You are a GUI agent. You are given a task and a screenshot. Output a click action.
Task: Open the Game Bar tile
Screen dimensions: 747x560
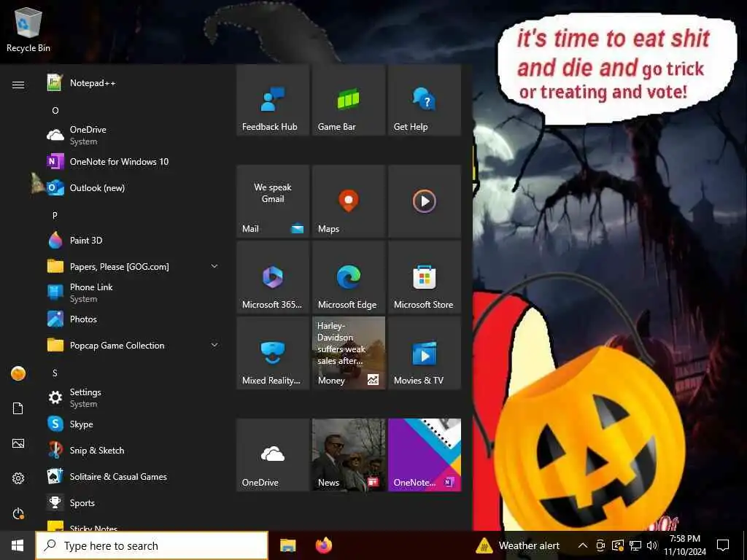[349, 101]
